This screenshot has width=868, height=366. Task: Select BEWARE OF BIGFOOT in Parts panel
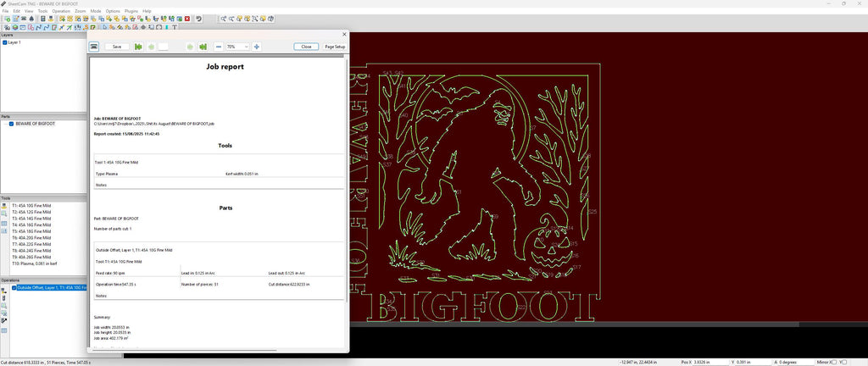35,124
